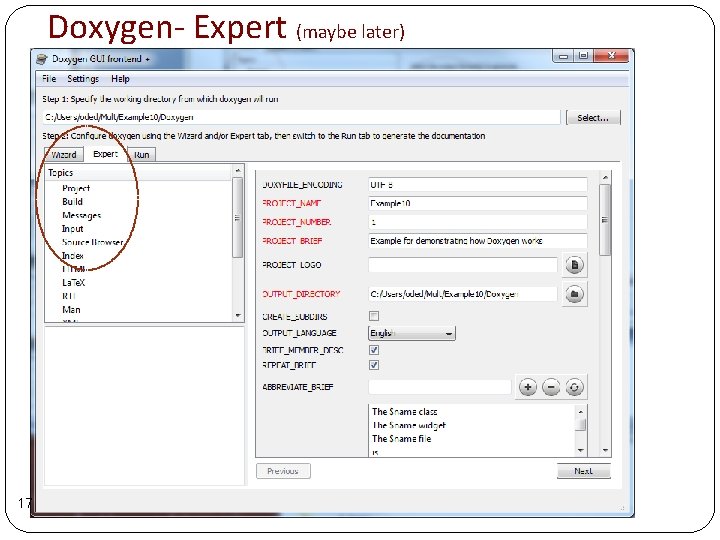Browse folder for OUTPUT_DIRECTORY
Screen dimensions: 720x540
(x=574, y=294)
